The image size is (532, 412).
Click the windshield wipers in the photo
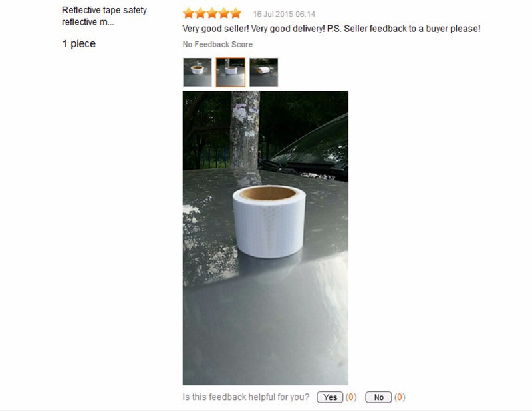pos(299,168)
